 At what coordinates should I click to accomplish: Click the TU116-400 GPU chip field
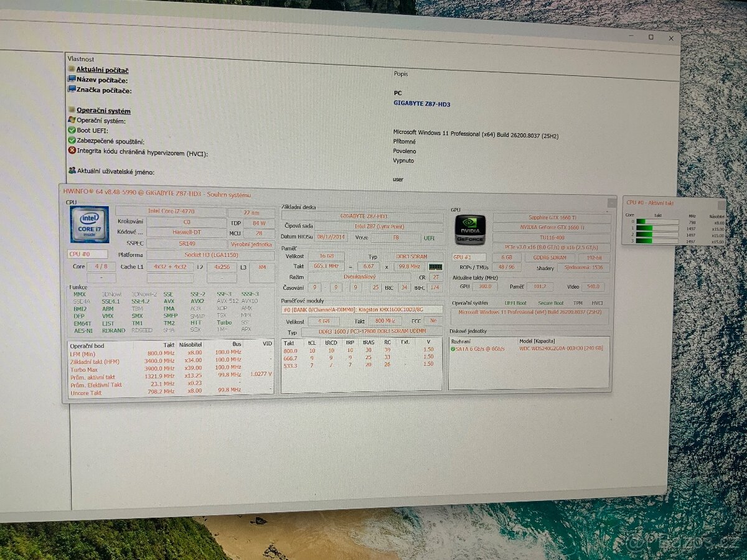[x=552, y=238]
